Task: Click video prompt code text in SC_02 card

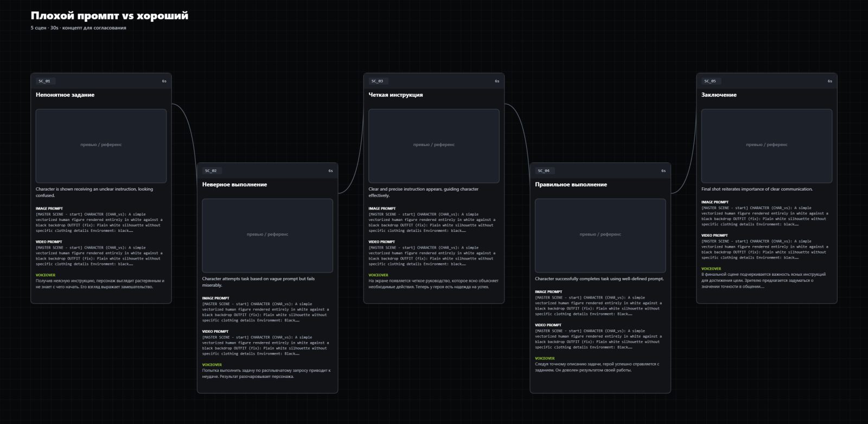Action: click(x=266, y=345)
